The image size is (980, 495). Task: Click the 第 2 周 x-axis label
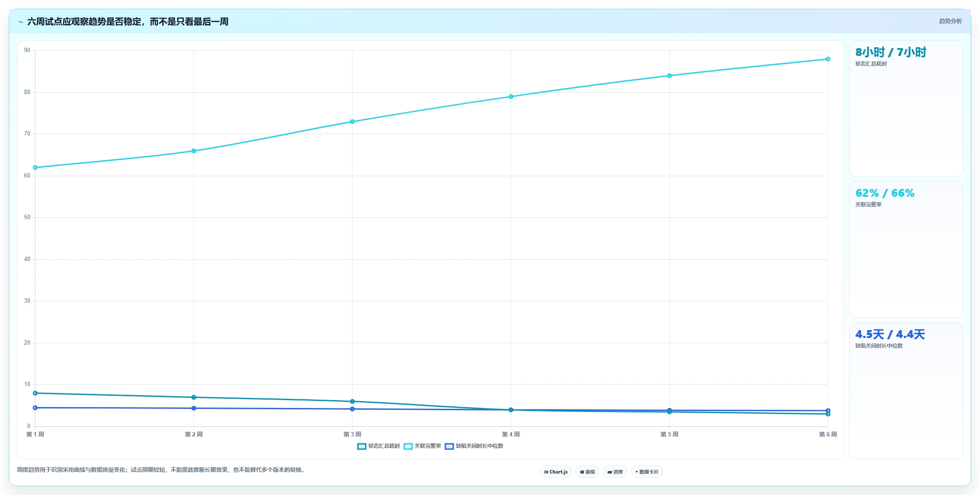coord(194,434)
